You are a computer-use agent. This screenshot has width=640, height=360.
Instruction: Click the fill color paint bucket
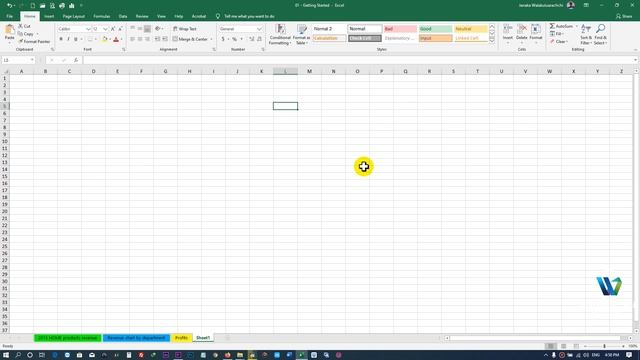(104, 39)
